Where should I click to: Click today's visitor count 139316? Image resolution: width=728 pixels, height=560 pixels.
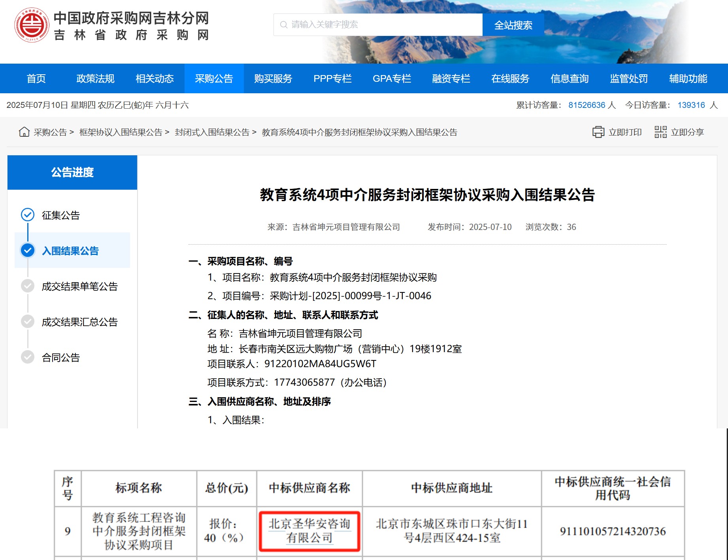point(691,105)
